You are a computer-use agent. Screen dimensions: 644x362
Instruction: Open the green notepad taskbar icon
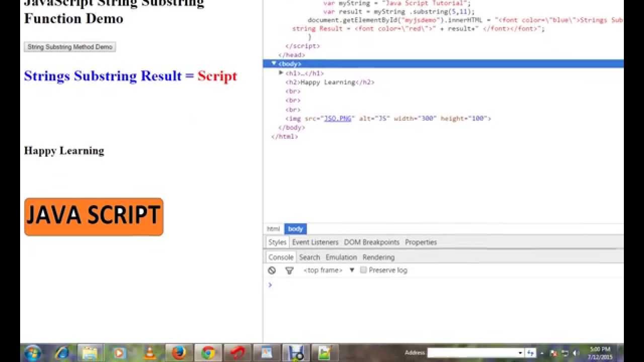point(325,353)
